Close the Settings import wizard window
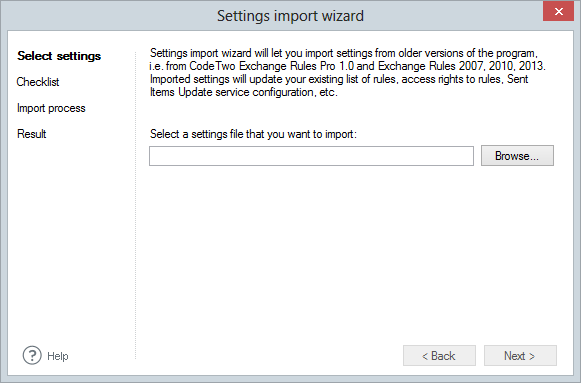This screenshot has width=581, height=383. tap(558, 11)
